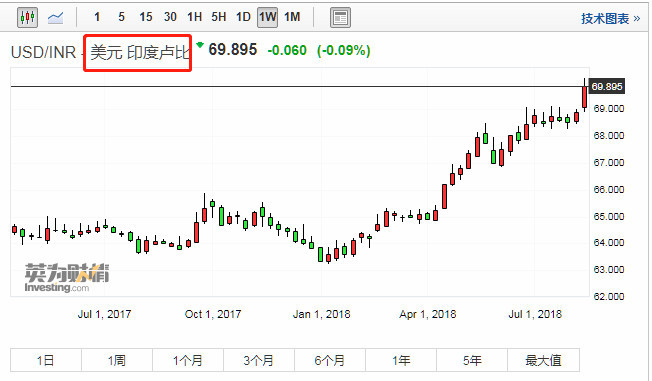Choose the 1年 time range
652x381 pixels.
point(401,360)
